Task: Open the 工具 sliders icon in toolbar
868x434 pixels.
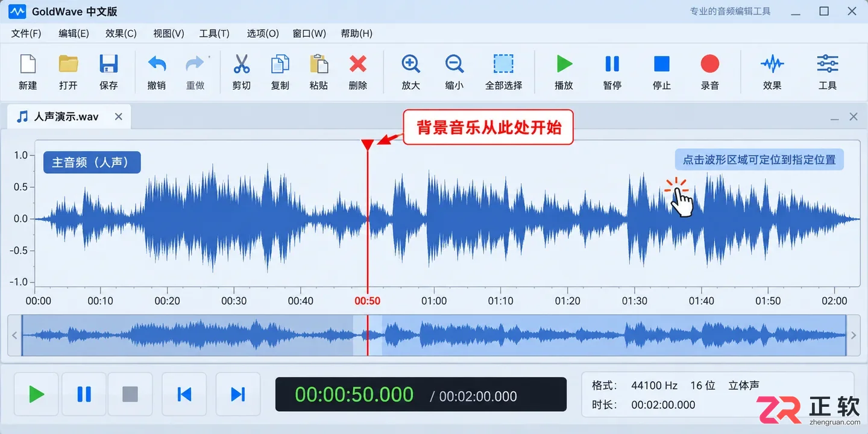Action: pyautogui.click(x=828, y=64)
